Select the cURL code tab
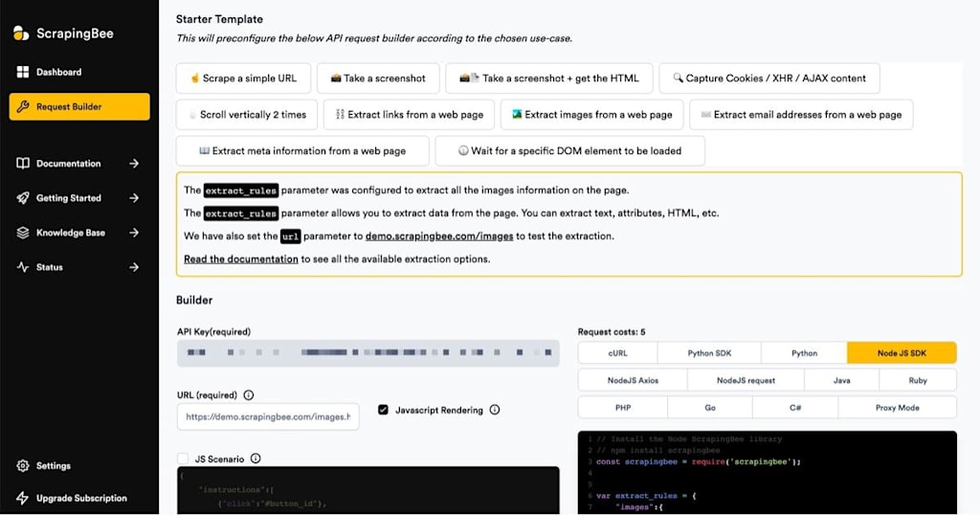Image resolution: width=980 pixels, height=515 pixels. [617, 353]
